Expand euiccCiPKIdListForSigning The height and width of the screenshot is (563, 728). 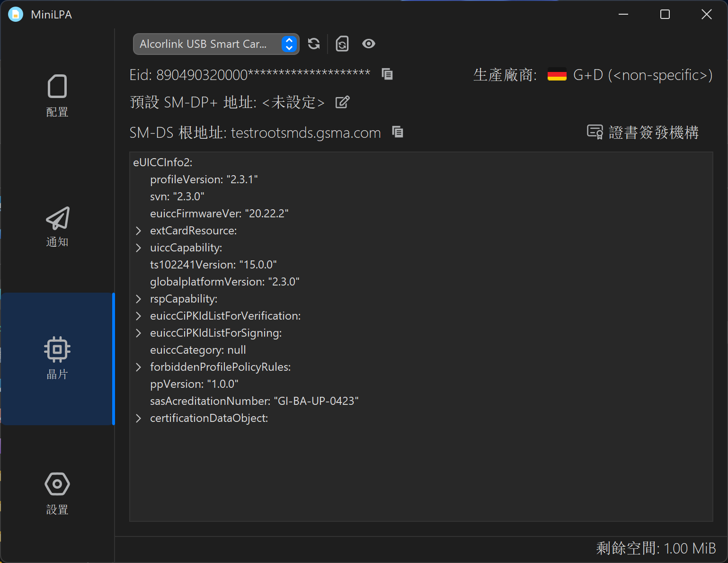[138, 333]
